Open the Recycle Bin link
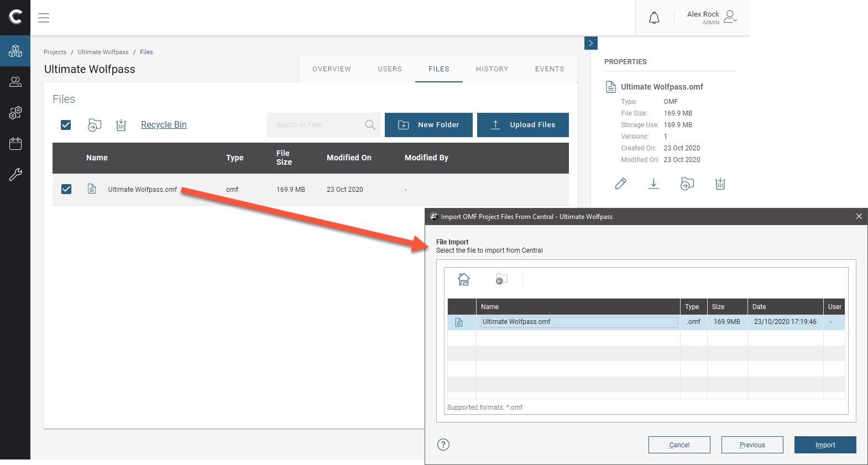 click(x=164, y=125)
